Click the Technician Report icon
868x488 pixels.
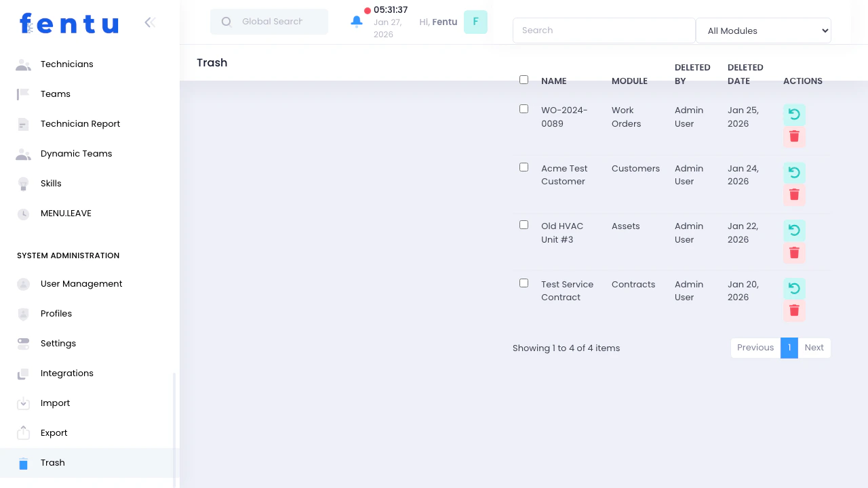23,124
